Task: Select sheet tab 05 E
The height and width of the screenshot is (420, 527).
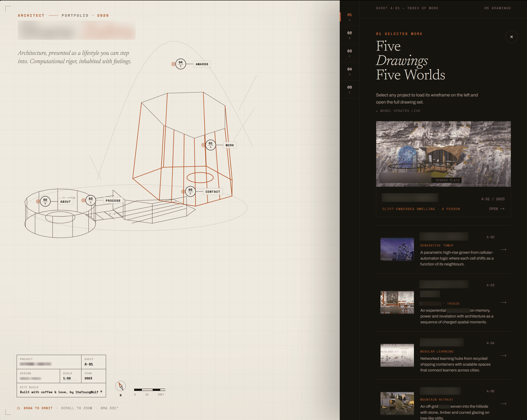Action: [350, 89]
